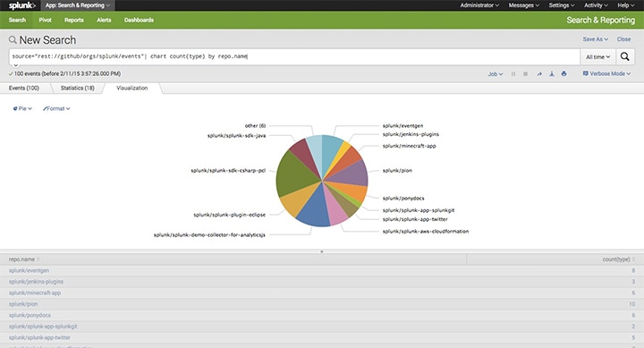
Task: Click splunk/splunk-app-twitter table link
Action: 39,338
